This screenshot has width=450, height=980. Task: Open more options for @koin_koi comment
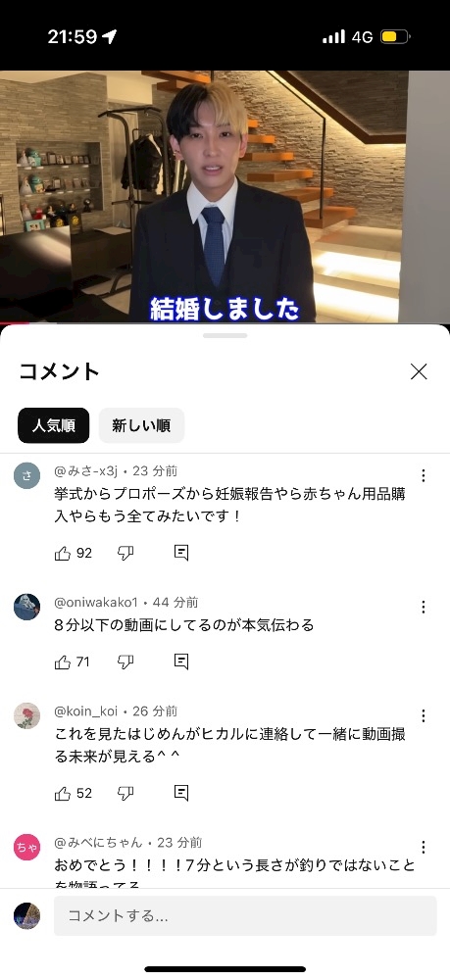(x=424, y=715)
